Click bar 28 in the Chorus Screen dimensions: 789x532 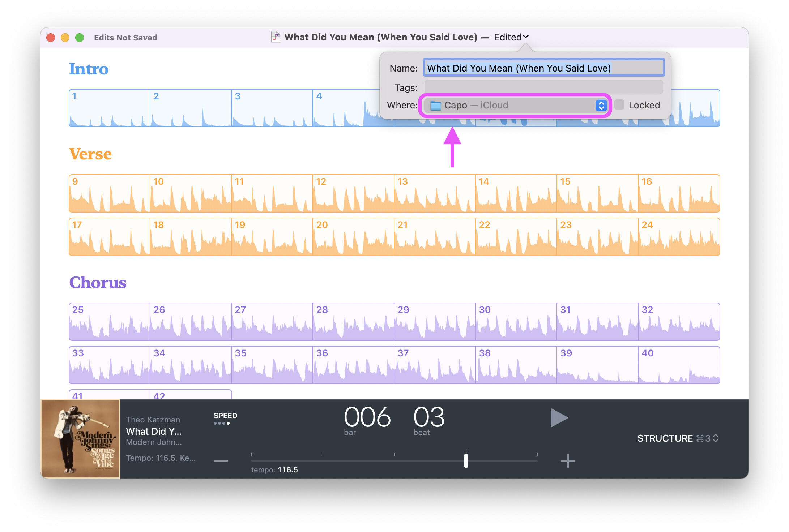point(354,322)
